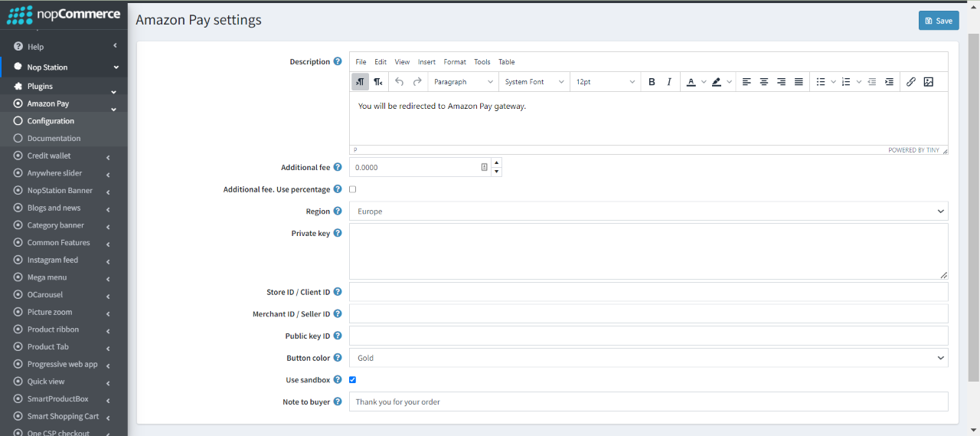Apply the background highlight color button
Image resolution: width=980 pixels, height=436 pixels.
pos(717,82)
